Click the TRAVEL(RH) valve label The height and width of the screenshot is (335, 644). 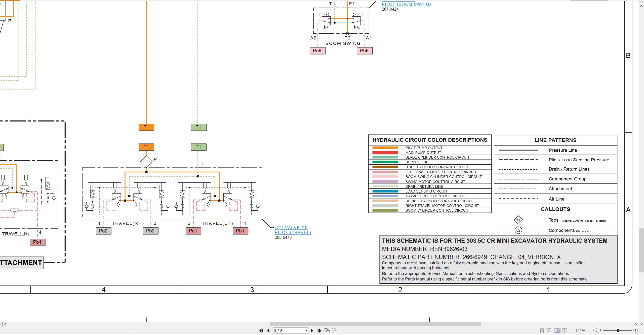[x=128, y=223]
